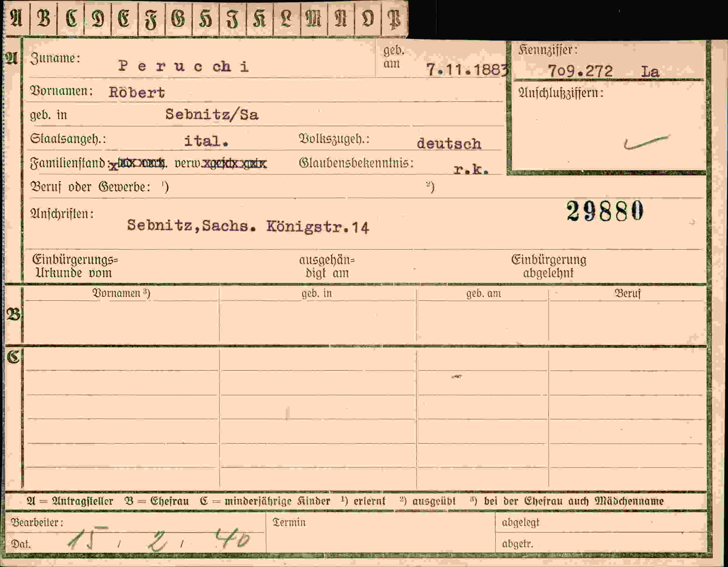The height and width of the screenshot is (567, 728).
Task: Click the first name 'Robert'
Action: click(137, 92)
